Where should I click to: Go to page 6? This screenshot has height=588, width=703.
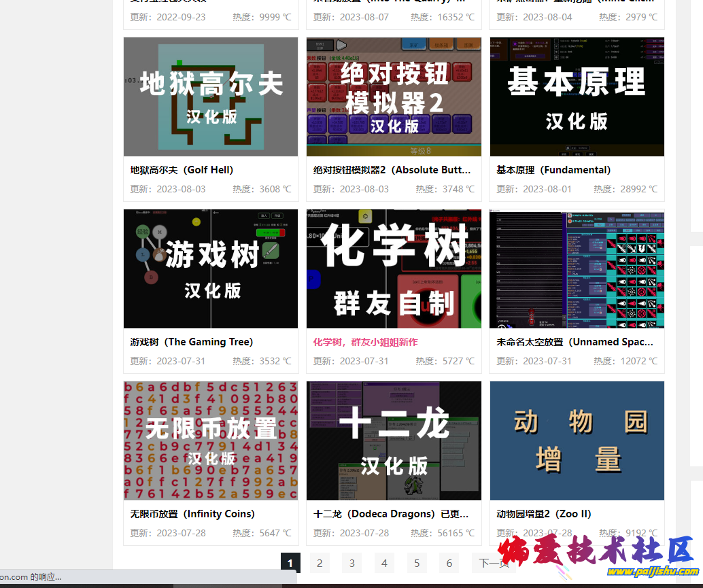(x=449, y=563)
